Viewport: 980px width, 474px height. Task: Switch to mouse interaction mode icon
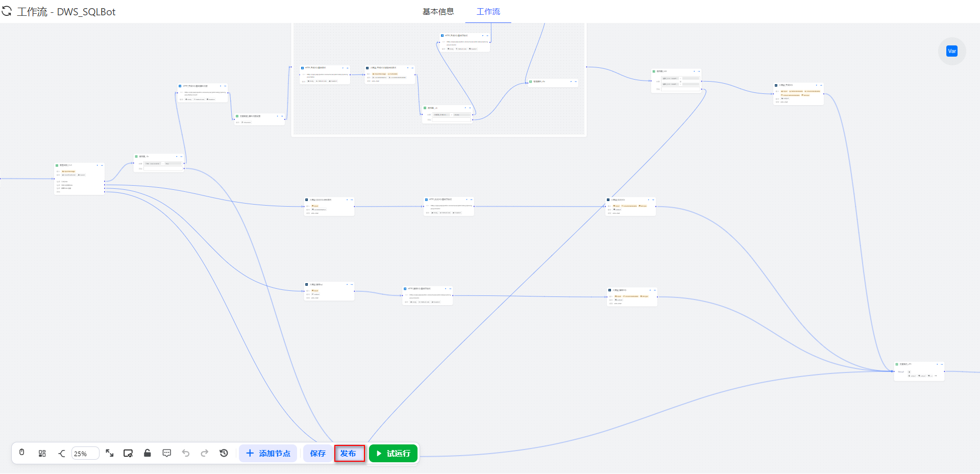tap(22, 453)
